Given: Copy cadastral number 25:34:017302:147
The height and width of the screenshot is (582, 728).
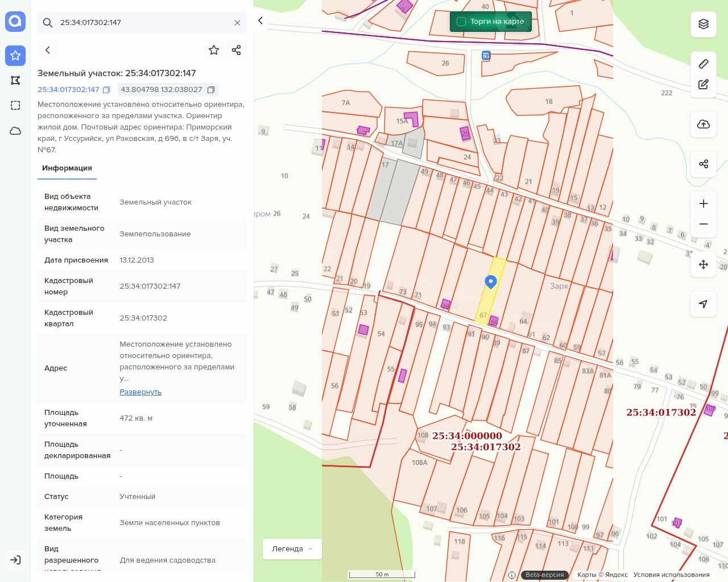Looking at the screenshot, I should tap(106, 90).
